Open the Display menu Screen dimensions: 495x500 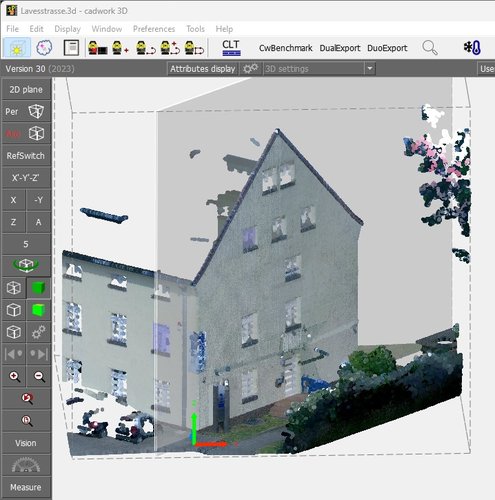[67, 29]
